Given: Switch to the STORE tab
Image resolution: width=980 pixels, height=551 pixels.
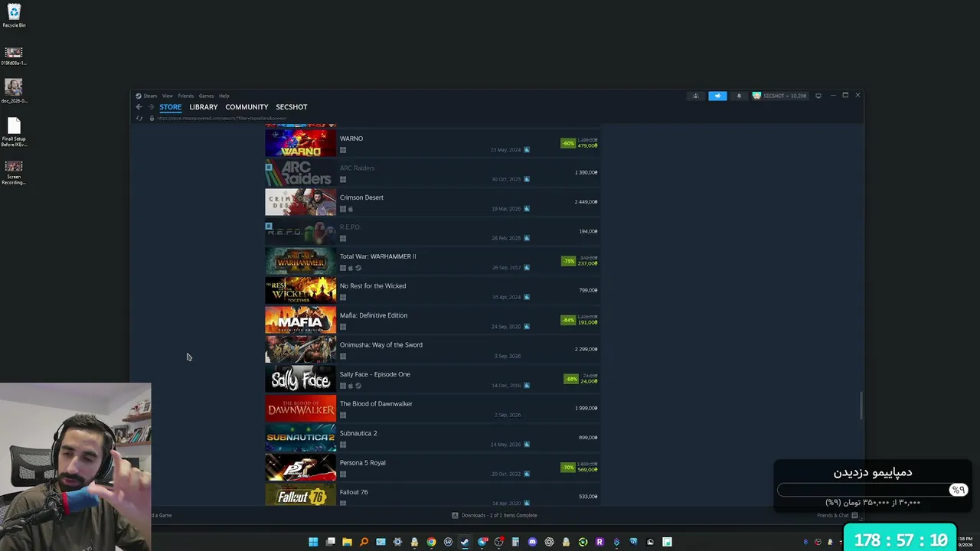Looking at the screenshot, I should (171, 107).
